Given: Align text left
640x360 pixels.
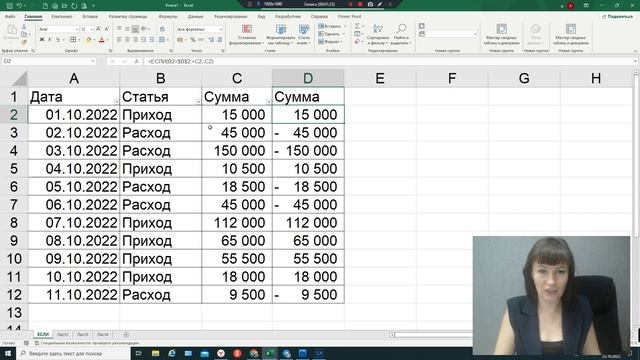Looking at the screenshot, I should coord(119,40).
